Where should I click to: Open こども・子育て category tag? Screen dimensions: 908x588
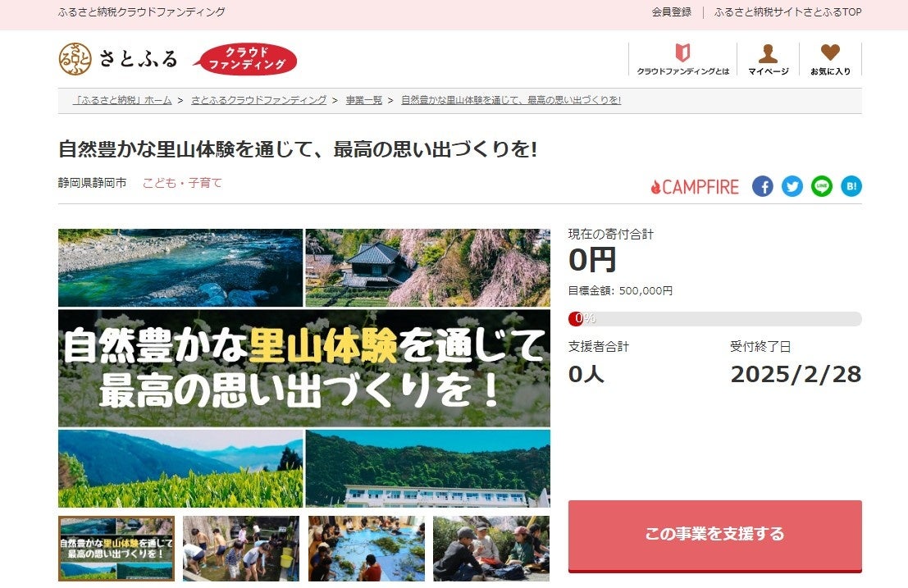(x=182, y=183)
